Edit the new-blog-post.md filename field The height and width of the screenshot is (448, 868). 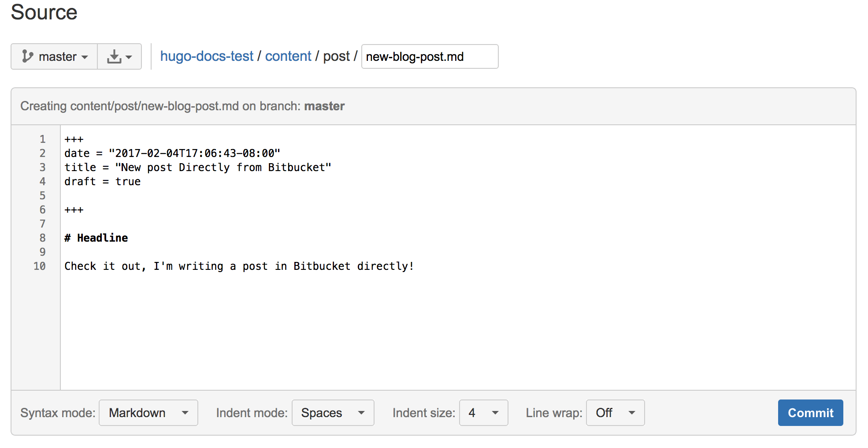pos(430,56)
